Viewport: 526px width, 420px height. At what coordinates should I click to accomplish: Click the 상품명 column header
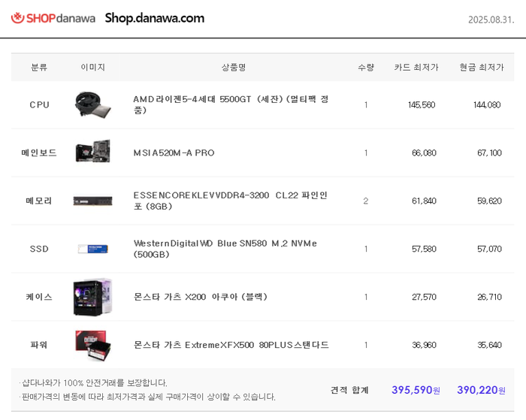pyautogui.click(x=234, y=68)
